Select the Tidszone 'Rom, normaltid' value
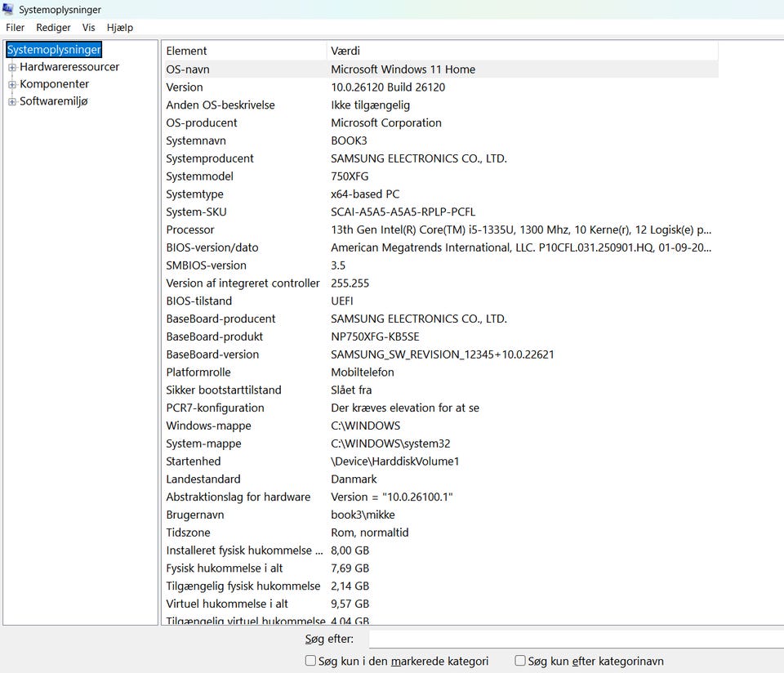The image size is (784, 673). pyautogui.click(x=369, y=533)
